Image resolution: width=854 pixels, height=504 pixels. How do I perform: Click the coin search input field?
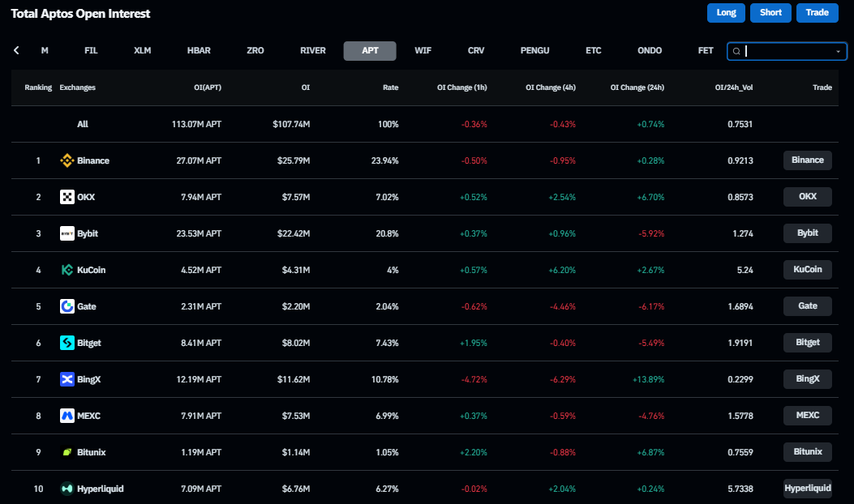coord(787,51)
